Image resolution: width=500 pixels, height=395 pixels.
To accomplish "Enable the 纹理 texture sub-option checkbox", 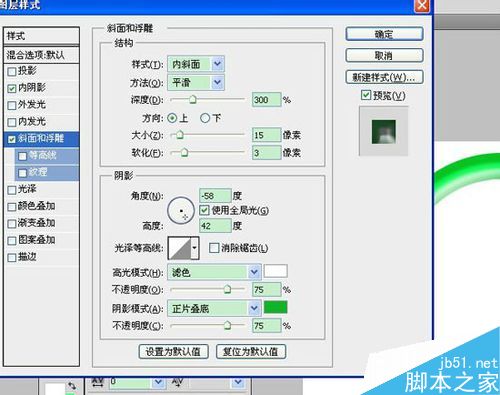I will pyautogui.click(x=23, y=173).
